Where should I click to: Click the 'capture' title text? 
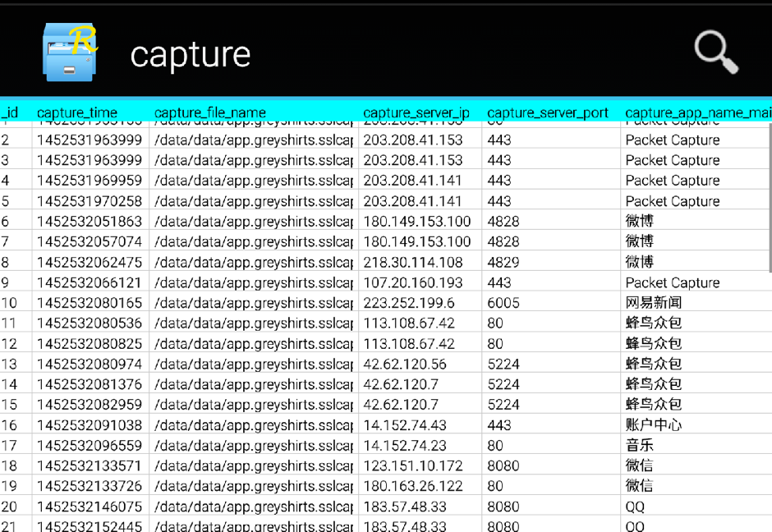pos(191,54)
